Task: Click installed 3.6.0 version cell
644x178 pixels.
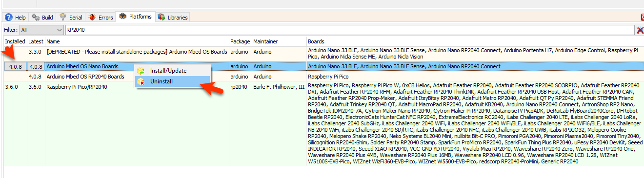Action: tap(15, 87)
